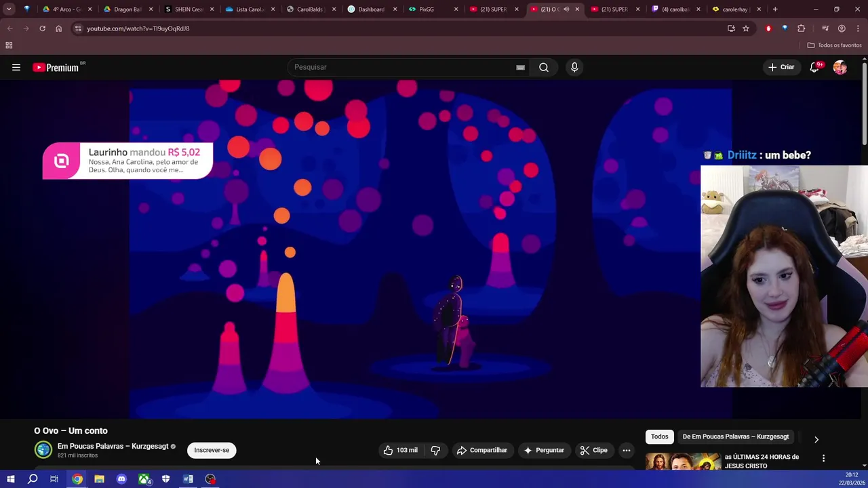The image size is (868, 488).
Task: Click Inscrever-se subscribe button
Action: coord(212,450)
